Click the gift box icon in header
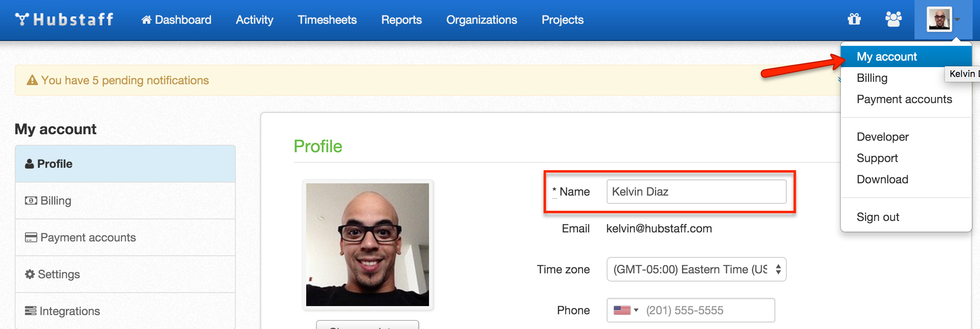The width and height of the screenshot is (980, 329). [854, 19]
